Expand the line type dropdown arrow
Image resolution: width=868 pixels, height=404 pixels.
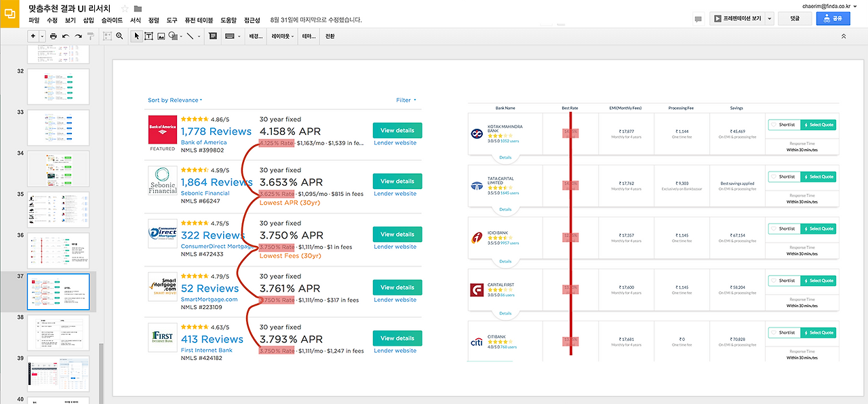(x=199, y=36)
